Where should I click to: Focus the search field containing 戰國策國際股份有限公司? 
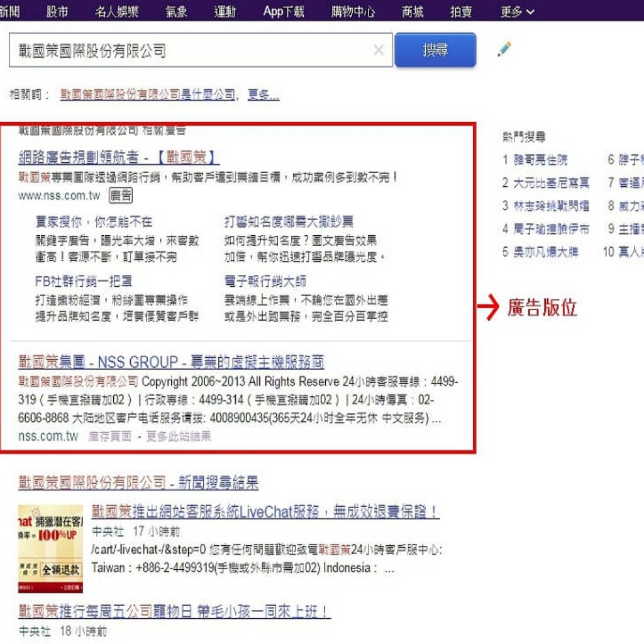click(201, 50)
